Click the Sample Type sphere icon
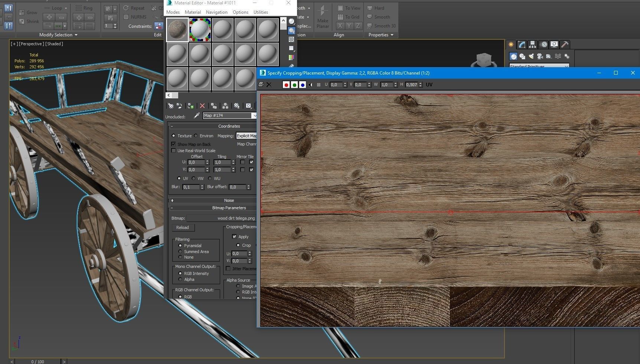The width and height of the screenshot is (640, 364). (292, 22)
